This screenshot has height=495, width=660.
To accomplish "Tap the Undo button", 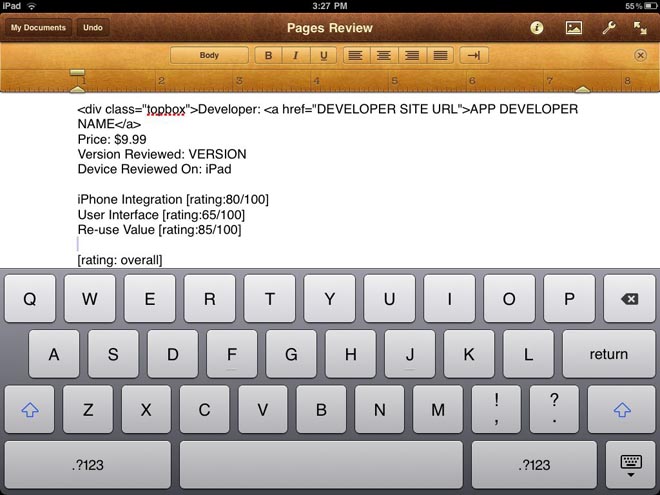I will pyautogui.click(x=93, y=28).
